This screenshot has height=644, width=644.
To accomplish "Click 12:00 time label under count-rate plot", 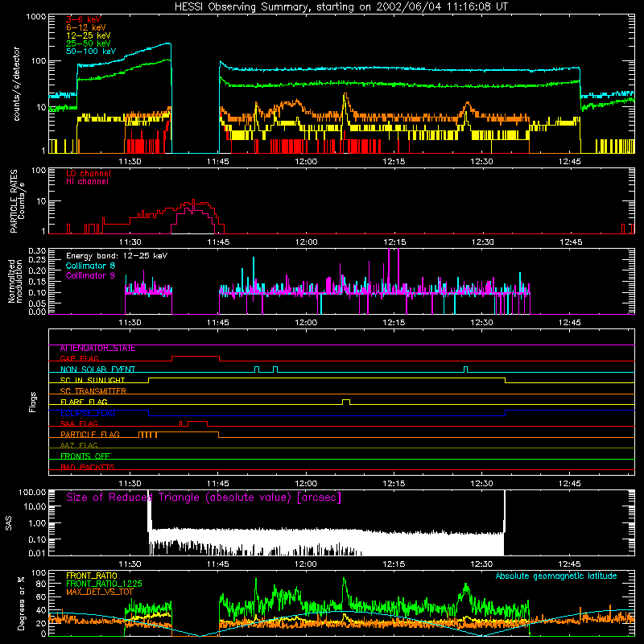I will pos(306,162).
